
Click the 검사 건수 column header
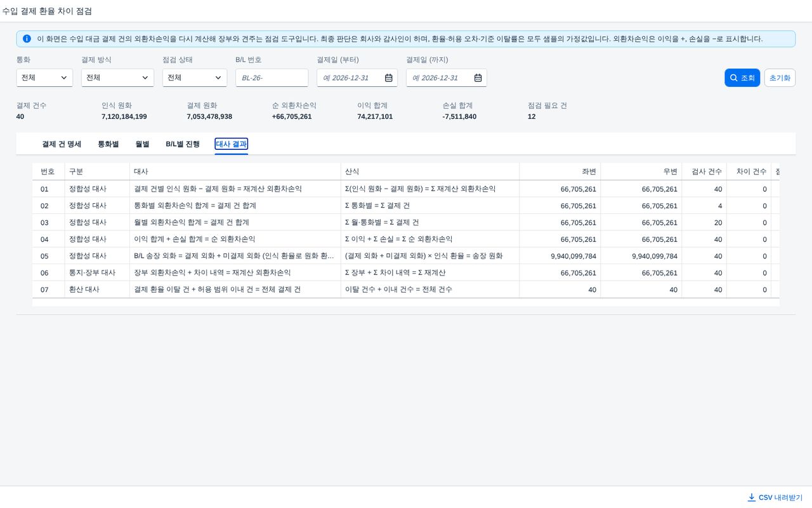click(704, 171)
